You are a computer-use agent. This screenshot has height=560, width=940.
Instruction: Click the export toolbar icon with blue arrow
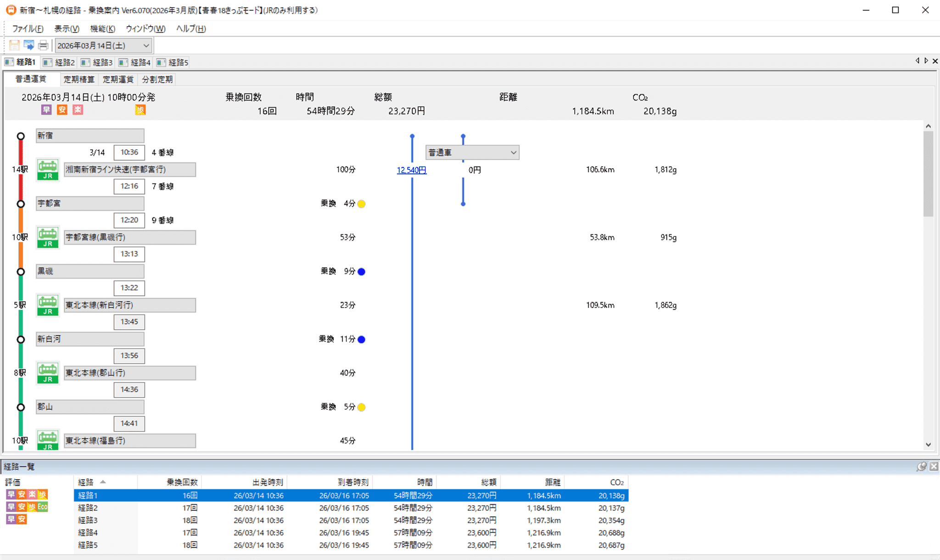pos(29,45)
